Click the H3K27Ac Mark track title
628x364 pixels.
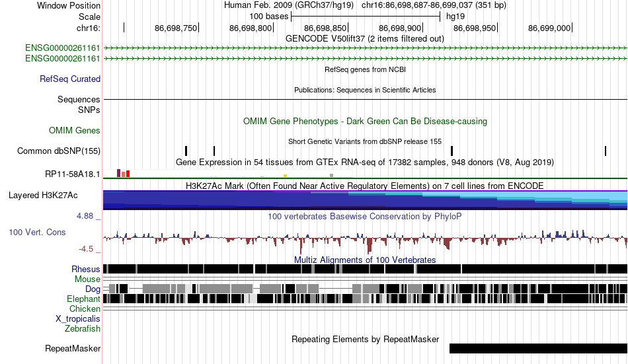tap(365, 186)
